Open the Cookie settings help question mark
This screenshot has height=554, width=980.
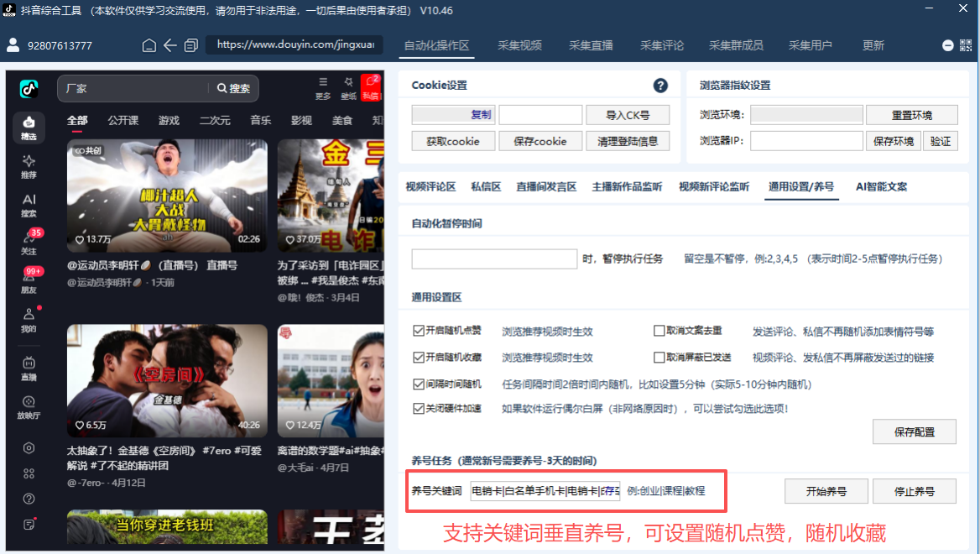coord(660,86)
